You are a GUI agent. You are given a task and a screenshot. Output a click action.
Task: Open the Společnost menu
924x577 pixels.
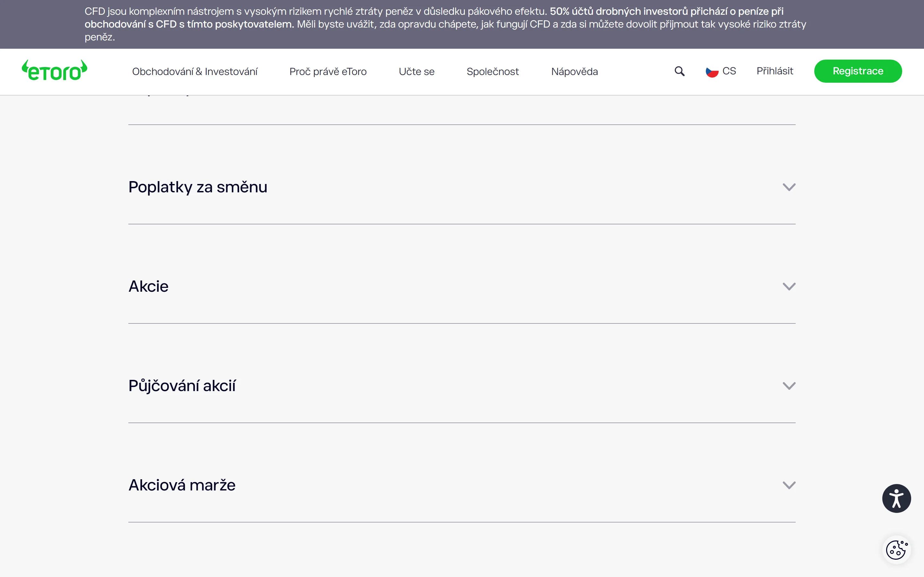click(x=492, y=72)
